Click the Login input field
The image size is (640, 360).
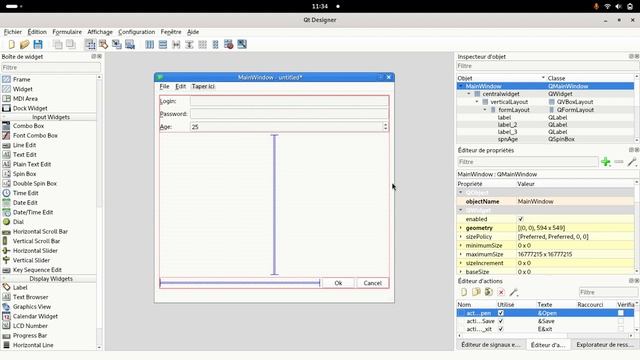point(289,101)
